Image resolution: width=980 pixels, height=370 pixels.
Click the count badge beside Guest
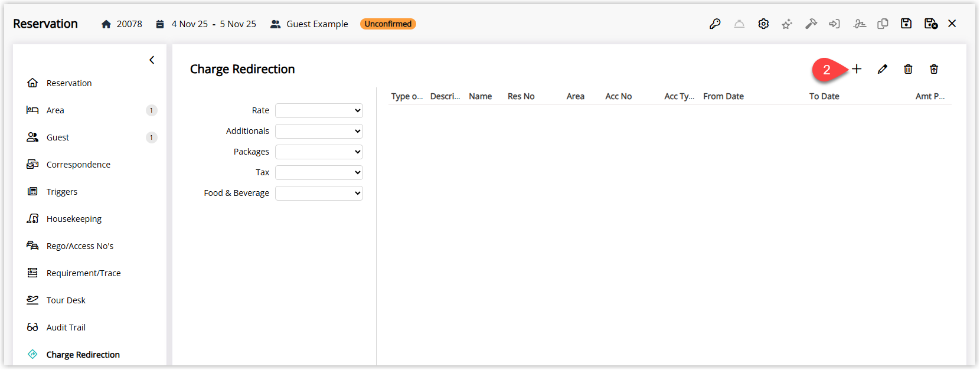pyautogui.click(x=151, y=137)
